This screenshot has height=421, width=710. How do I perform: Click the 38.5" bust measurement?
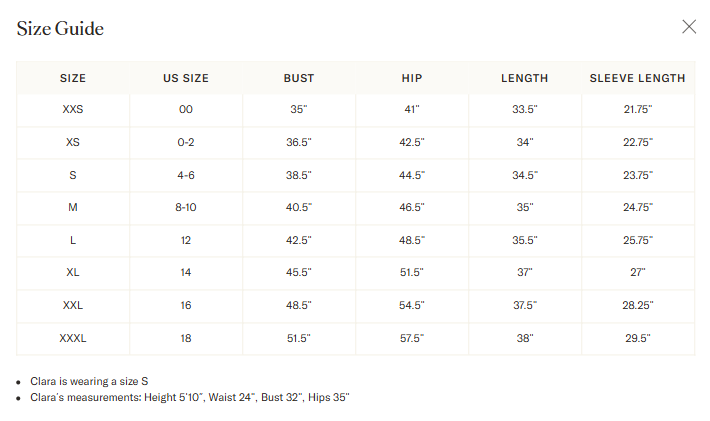tap(299, 175)
